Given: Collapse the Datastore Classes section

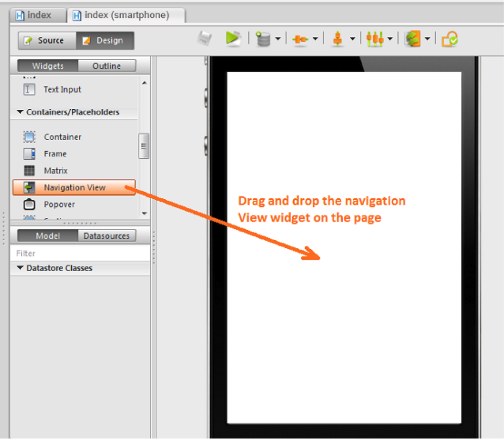Looking at the screenshot, I should pyautogui.click(x=20, y=268).
